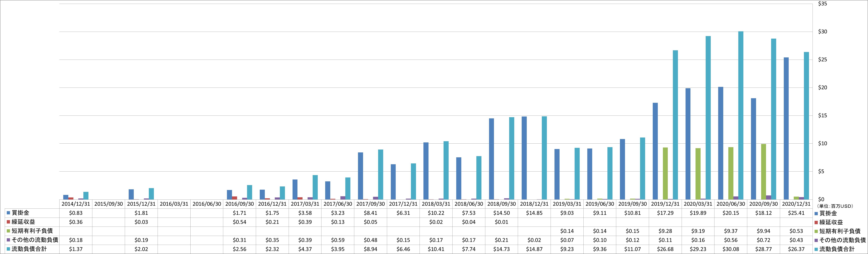Click the 2020/12/31 date column header
This screenshot has height=254, width=868.
pyautogui.click(x=796, y=204)
